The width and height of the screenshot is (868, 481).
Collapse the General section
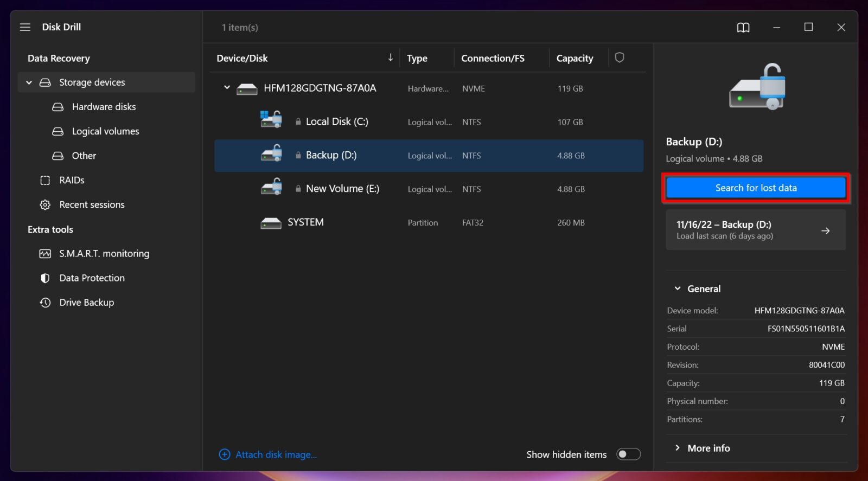click(x=678, y=288)
